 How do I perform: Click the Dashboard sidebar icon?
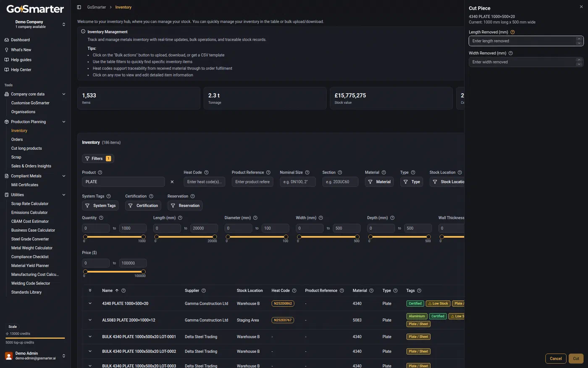(7, 40)
